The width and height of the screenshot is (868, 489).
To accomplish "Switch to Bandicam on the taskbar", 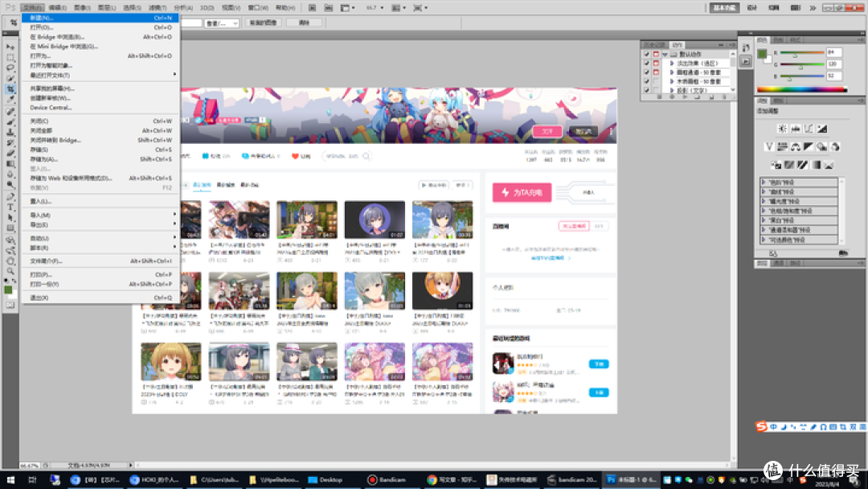I will click(387, 479).
